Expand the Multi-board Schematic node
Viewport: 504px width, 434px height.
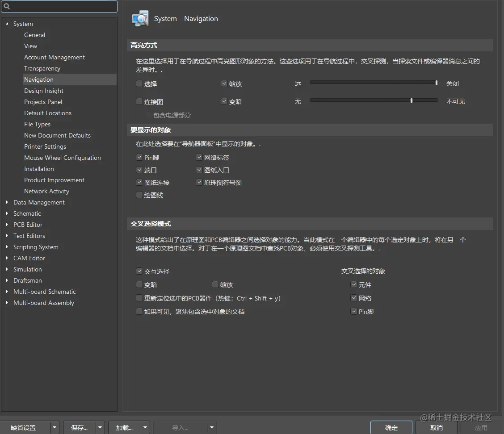pos(7,292)
